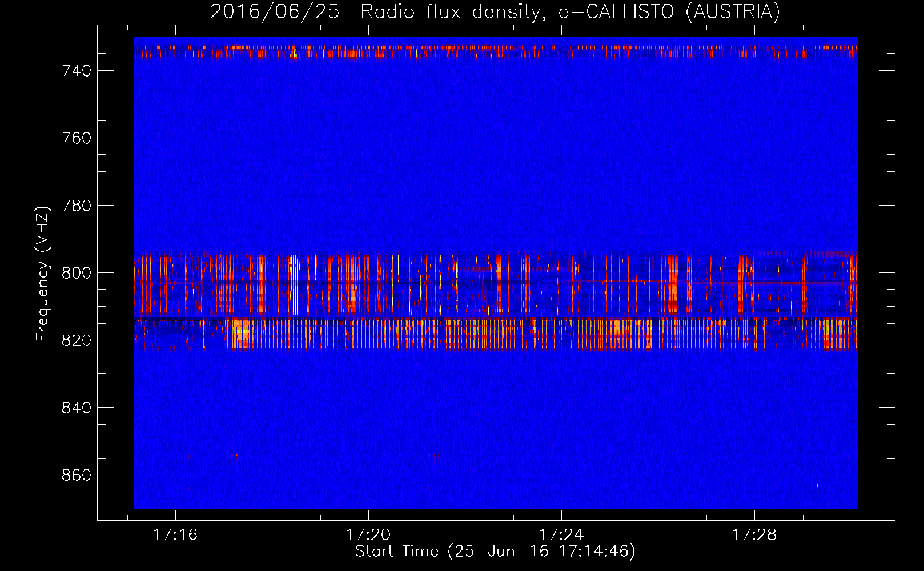The width and height of the screenshot is (924, 571).
Task: Select the 740 frequency tick label
Action: (x=77, y=71)
